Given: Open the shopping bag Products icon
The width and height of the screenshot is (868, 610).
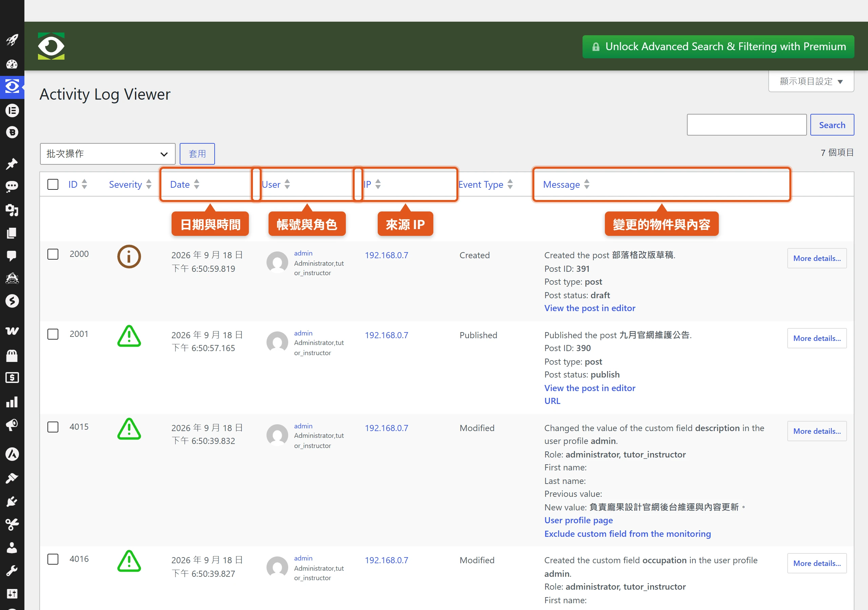Looking at the screenshot, I should coord(12,355).
